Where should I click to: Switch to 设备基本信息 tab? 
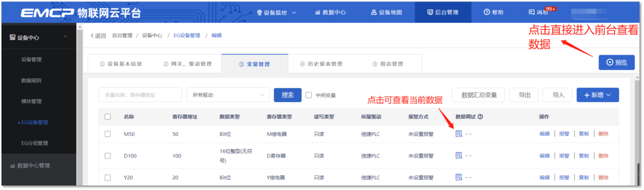(x=121, y=64)
